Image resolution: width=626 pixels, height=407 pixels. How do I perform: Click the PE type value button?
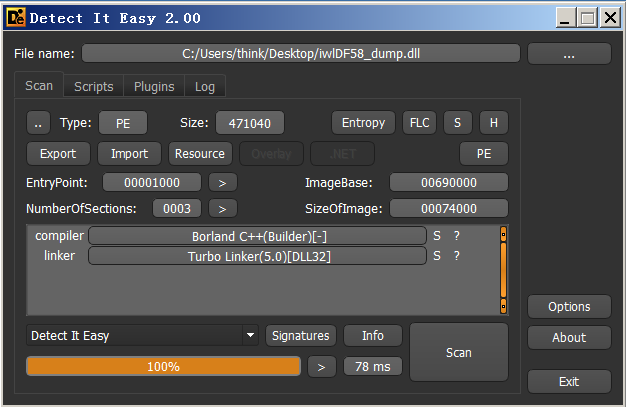(x=123, y=123)
